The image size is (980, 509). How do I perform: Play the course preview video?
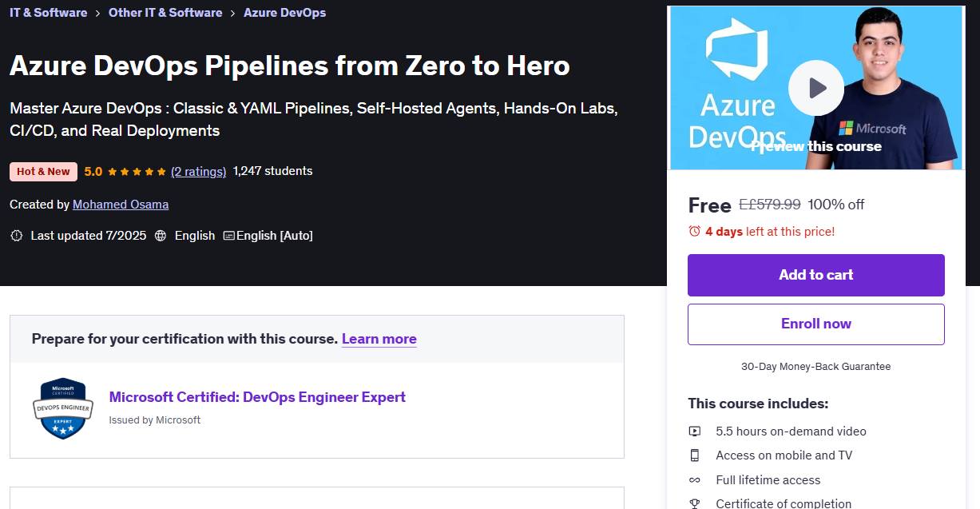click(x=816, y=88)
